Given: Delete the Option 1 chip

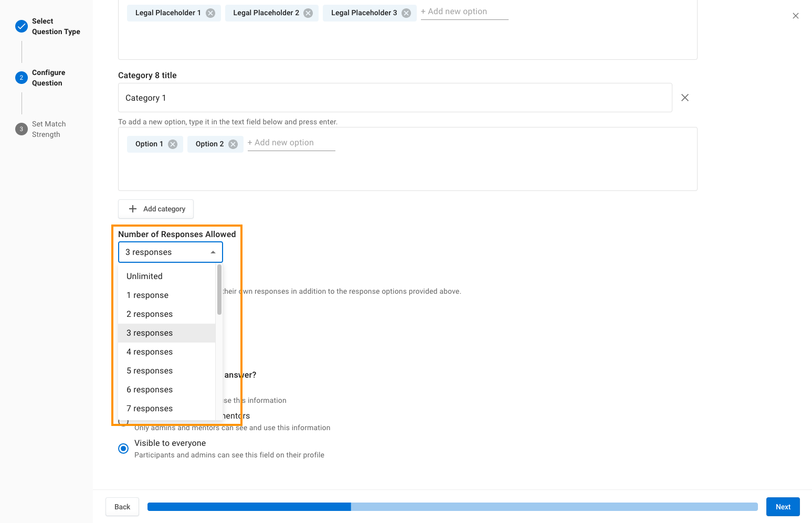Looking at the screenshot, I should (x=173, y=144).
